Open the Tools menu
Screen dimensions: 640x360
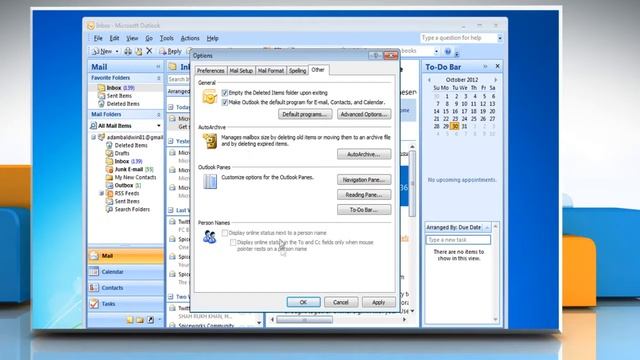(x=167, y=38)
